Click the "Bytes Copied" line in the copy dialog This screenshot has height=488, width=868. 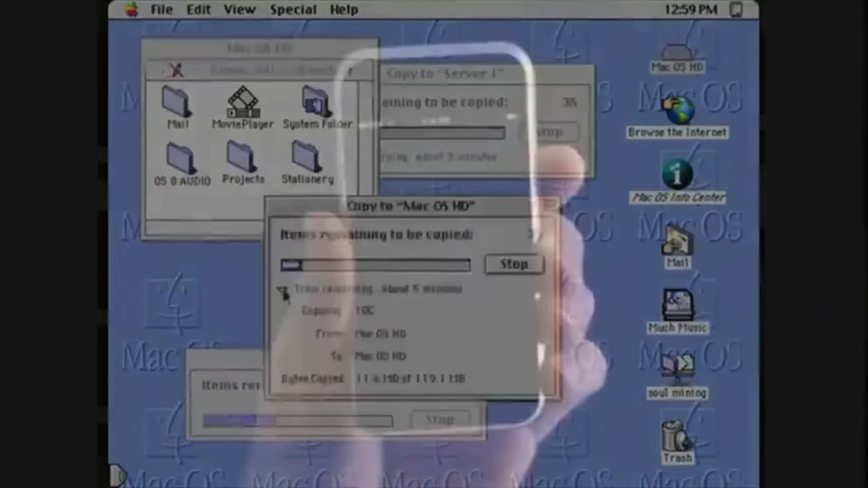373,378
